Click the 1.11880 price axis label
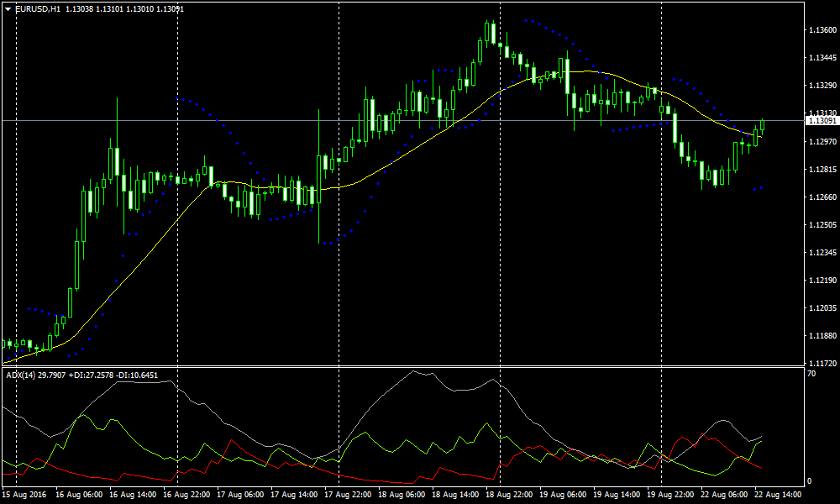This screenshot has height=504, width=840. click(x=822, y=336)
